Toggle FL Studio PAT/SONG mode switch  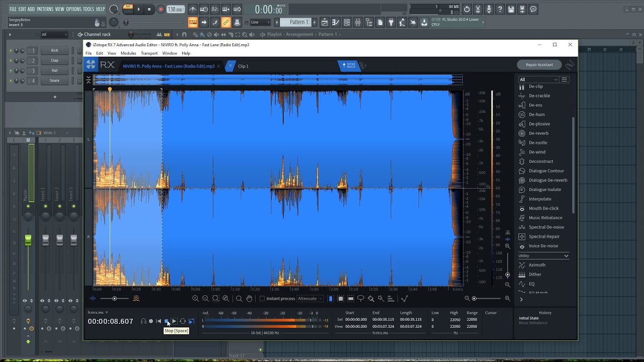click(x=128, y=9)
